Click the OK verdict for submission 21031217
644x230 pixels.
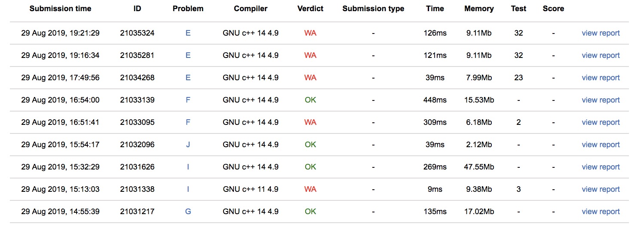[x=310, y=212]
